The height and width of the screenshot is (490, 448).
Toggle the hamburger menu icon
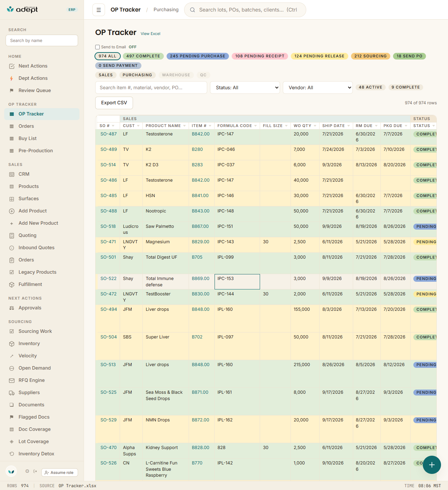(99, 10)
